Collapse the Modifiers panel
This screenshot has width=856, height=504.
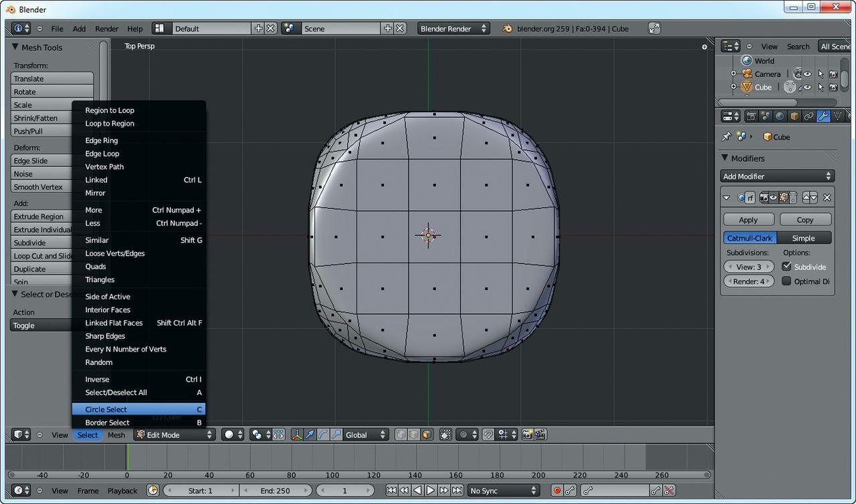click(725, 158)
